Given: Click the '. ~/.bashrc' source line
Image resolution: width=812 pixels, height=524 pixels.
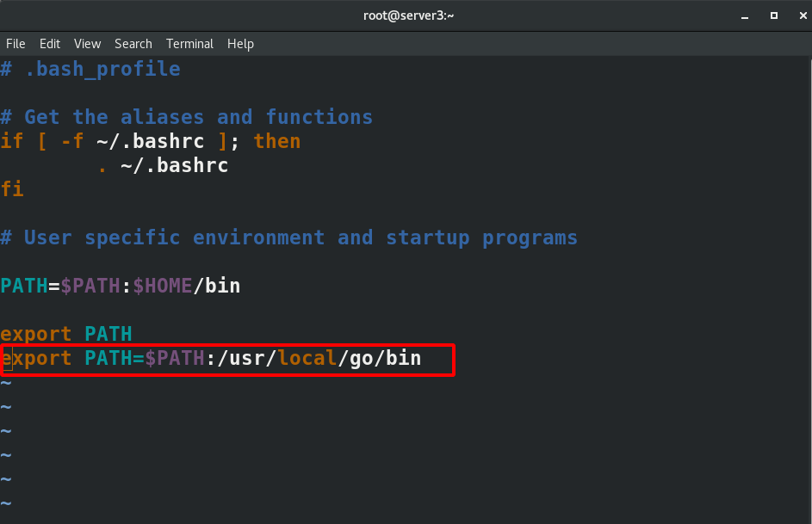Looking at the screenshot, I should tap(163, 165).
